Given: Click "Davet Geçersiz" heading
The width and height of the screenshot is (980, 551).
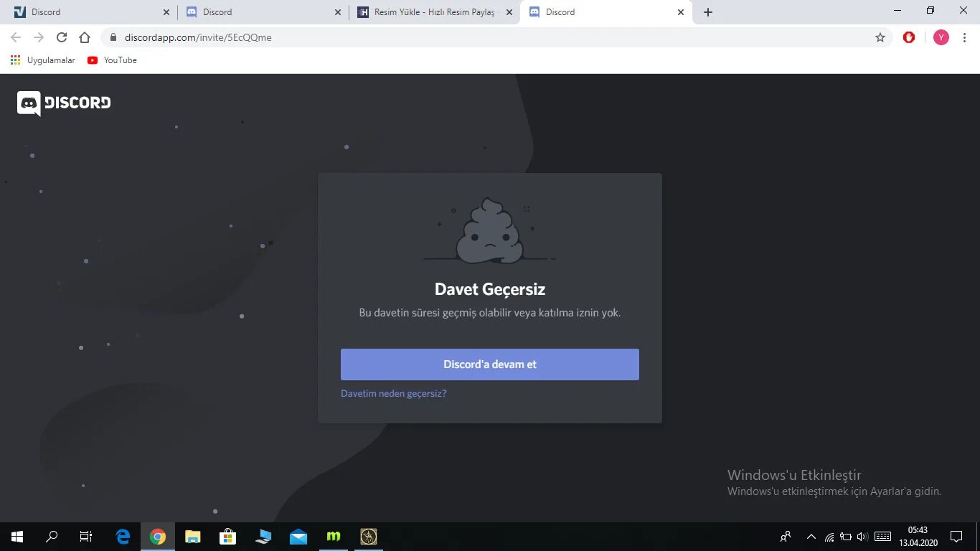Looking at the screenshot, I should 490,289.
